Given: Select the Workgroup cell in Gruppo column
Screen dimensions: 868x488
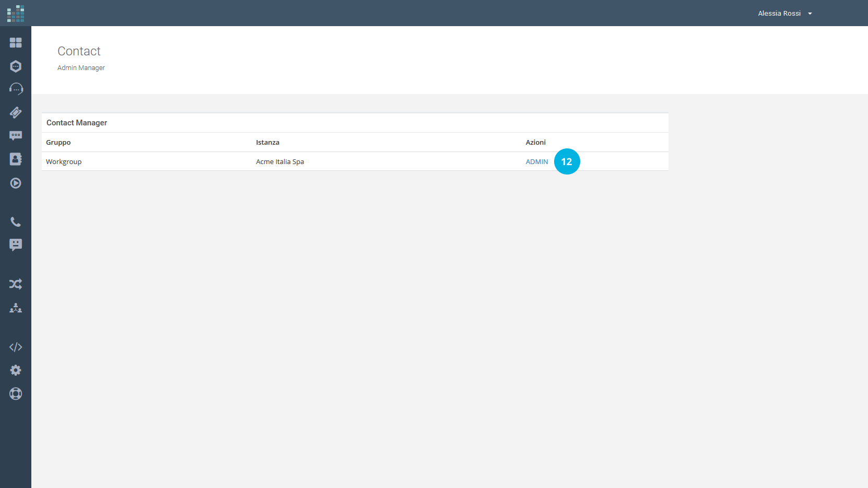Looking at the screenshot, I should tap(64, 162).
